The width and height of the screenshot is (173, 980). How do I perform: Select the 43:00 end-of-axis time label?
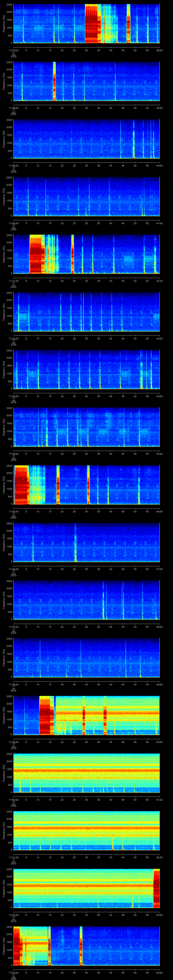coord(159,339)
